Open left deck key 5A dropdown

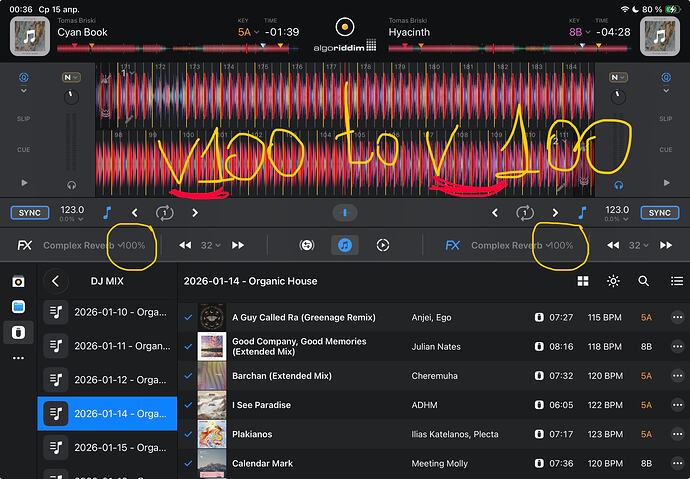point(249,32)
